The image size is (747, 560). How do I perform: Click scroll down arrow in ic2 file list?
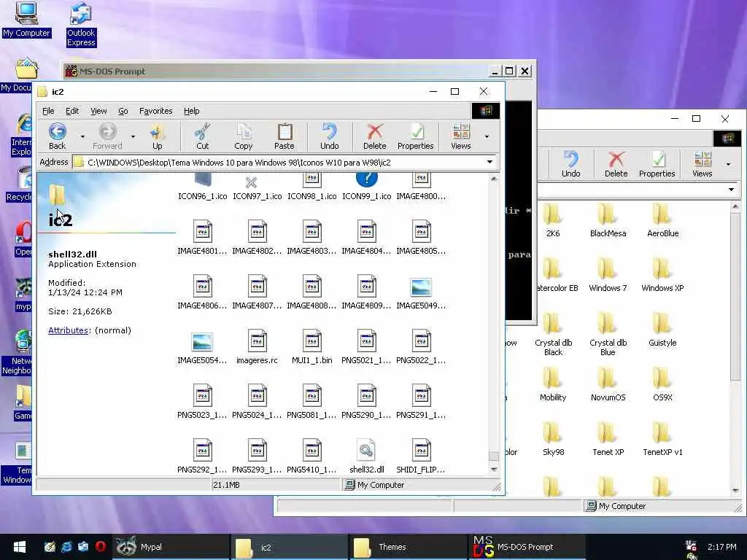(494, 469)
